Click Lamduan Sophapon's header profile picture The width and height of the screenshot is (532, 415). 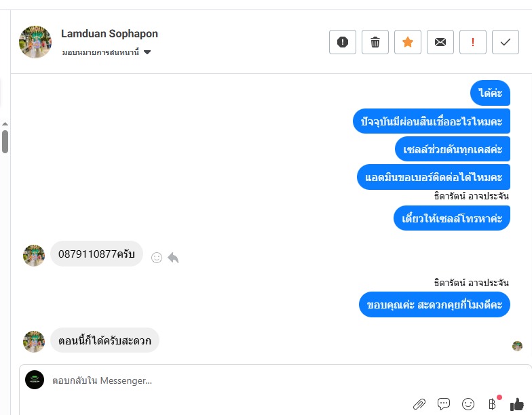click(x=35, y=42)
